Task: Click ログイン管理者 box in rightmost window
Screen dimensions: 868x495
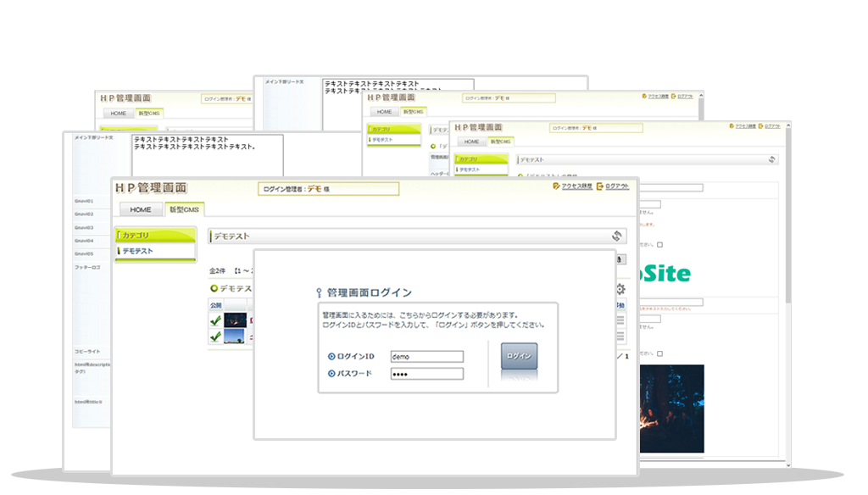Action: (x=596, y=128)
